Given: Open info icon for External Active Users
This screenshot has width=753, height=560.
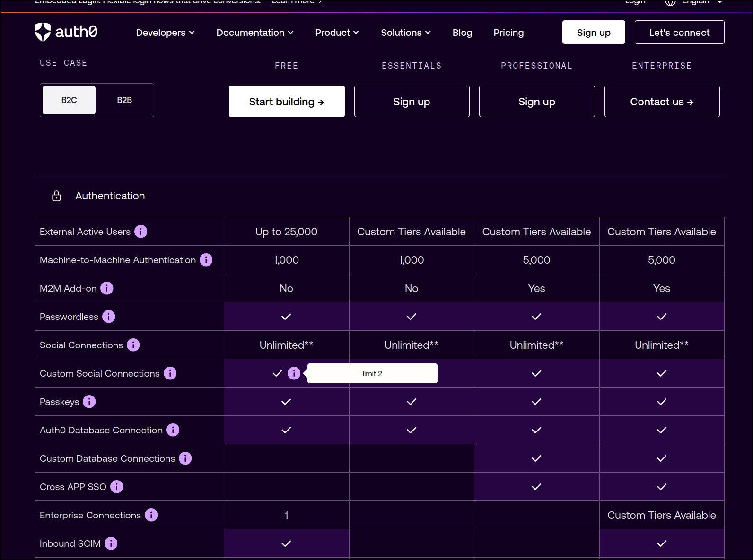Looking at the screenshot, I should point(141,232).
